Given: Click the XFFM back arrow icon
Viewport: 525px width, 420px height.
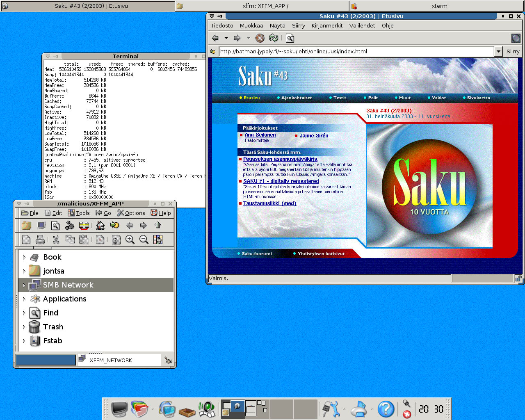Looking at the screenshot, I should point(129,225).
